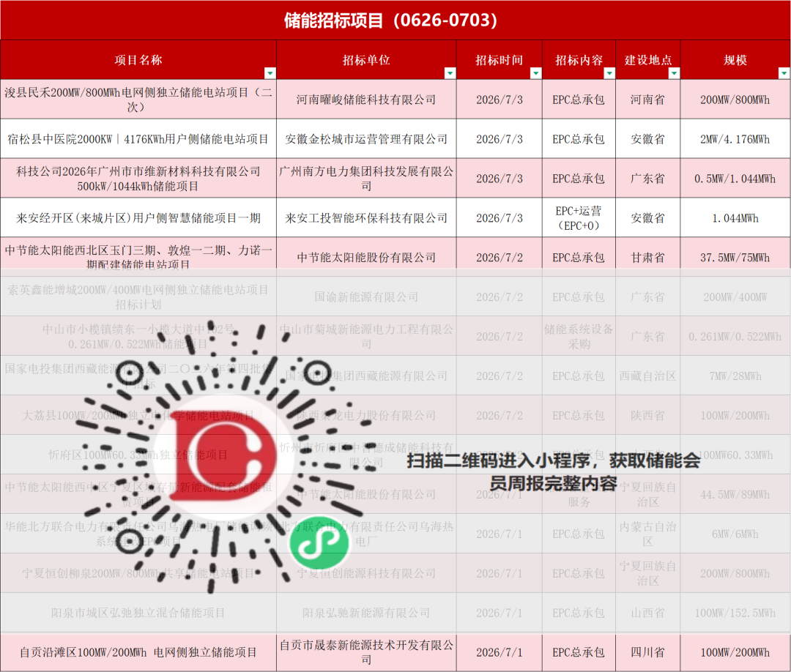Viewport: 791px width, 672px height.
Task: Select cell 广州南方电力集团科技发展有限公司
Action: (366, 179)
